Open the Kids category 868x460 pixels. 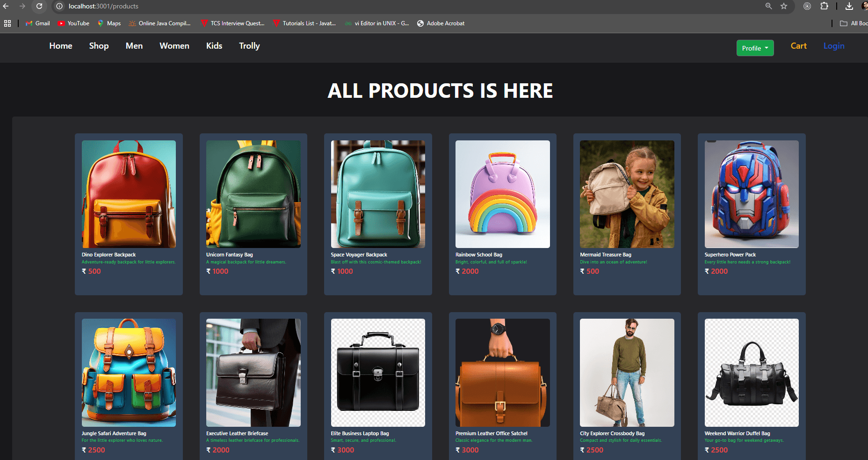[x=214, y=46]
